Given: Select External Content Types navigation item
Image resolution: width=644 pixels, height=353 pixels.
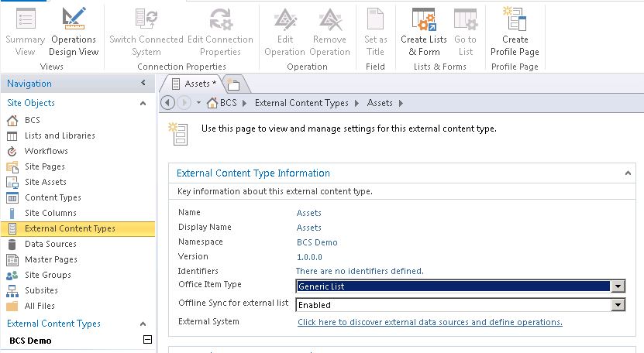Looking at the screenshot, I should pos(77,228).
